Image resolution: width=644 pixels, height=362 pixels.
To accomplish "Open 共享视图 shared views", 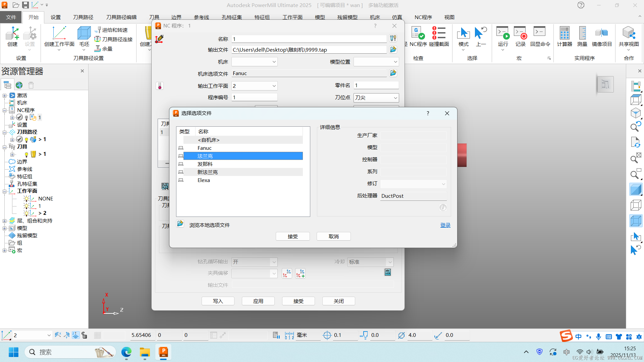I will point(629,37).
